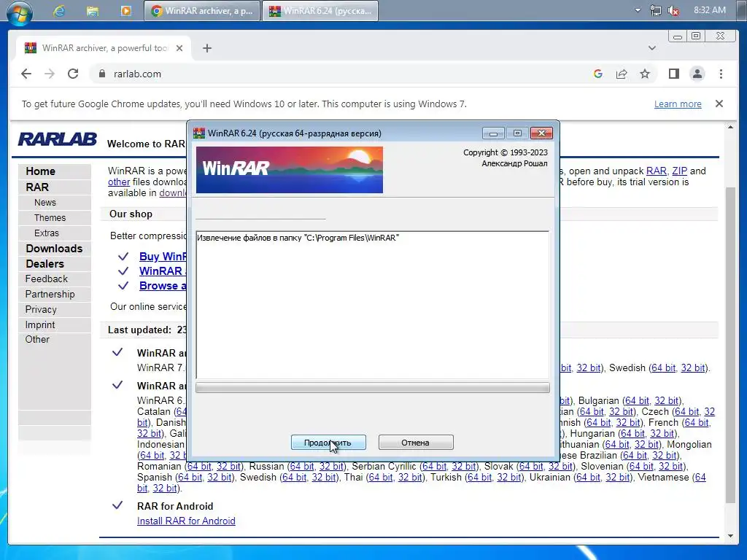Screen dimensions: 747x560
Task: Show hidden system tray icons arrow
Action: [638, 10]
